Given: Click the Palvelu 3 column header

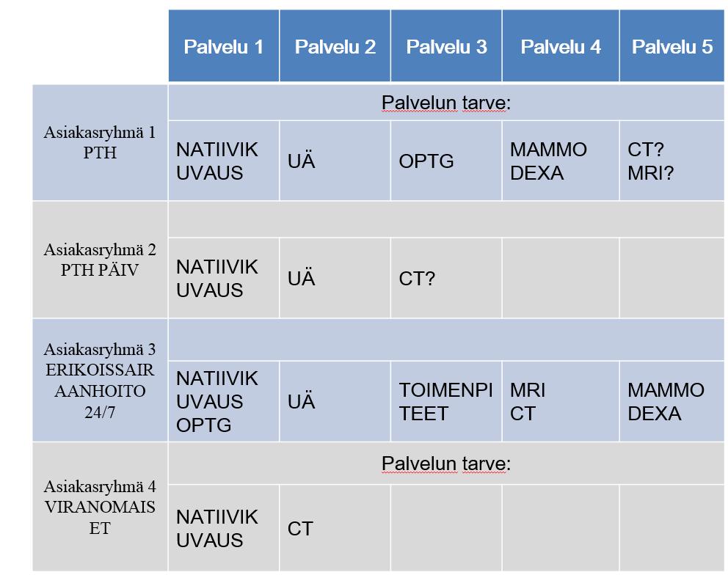Looking at the screenshot, I should tap(446, 46).
